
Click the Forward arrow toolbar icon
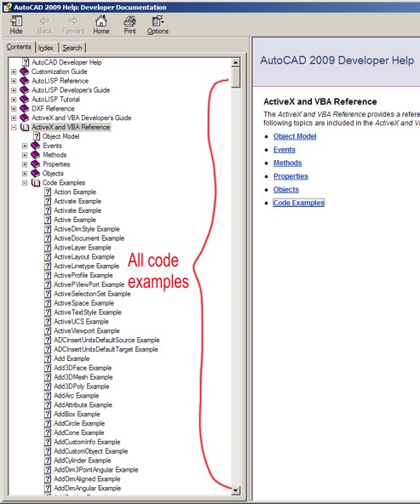(x=73, y=21)
